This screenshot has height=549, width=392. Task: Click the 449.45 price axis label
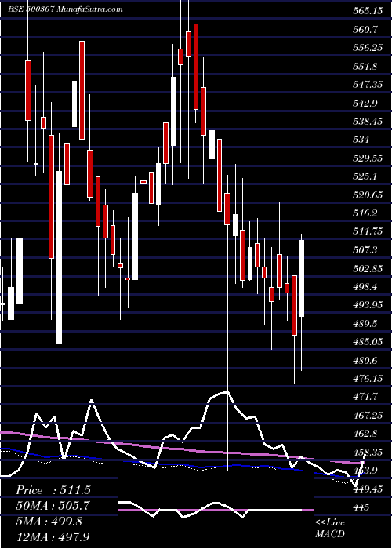coord(368,489)
